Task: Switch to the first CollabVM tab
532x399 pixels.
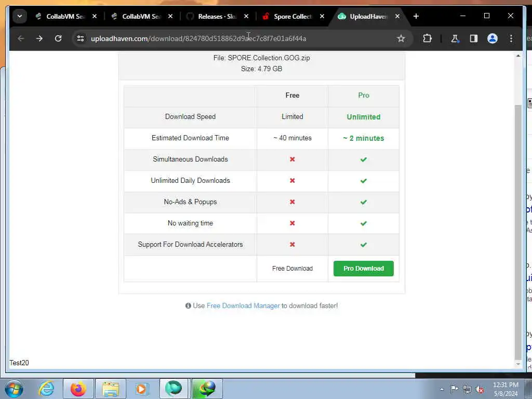Action: pos(66,16)
